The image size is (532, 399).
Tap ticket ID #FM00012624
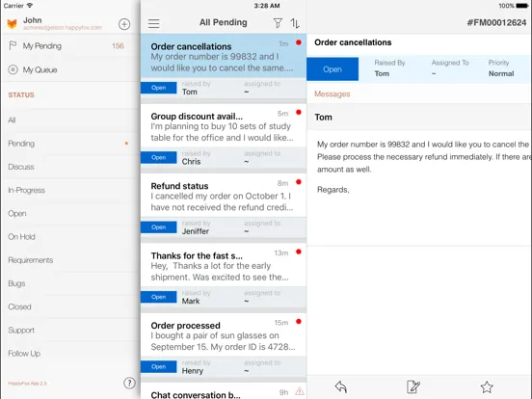[496, 23]
